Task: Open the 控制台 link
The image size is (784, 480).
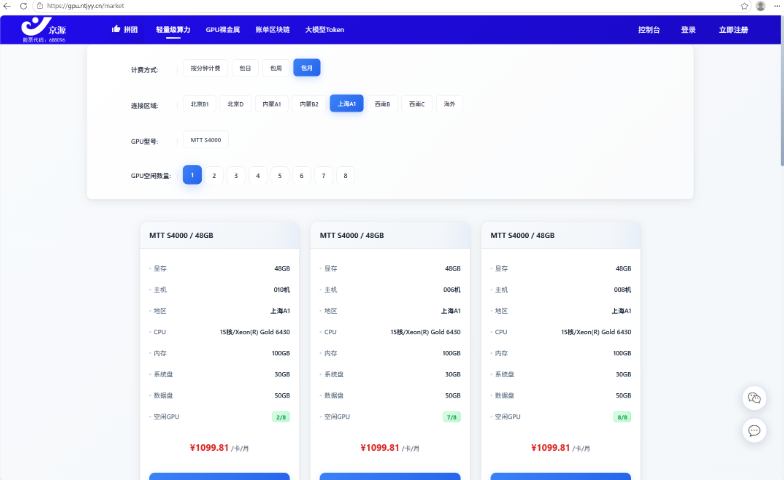Action: click(x=648, y=30)
